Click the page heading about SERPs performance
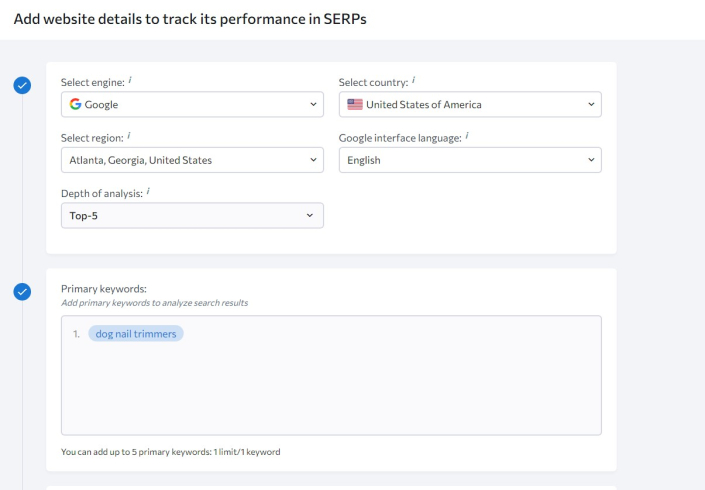This screenshot has height=490, width=705. (190, 19)
